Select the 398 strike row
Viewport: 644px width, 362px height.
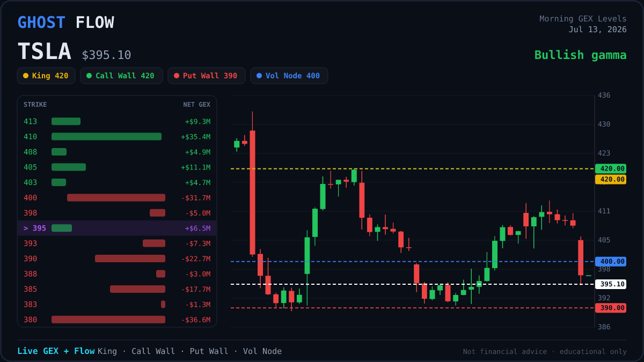(x=117, y=213)
